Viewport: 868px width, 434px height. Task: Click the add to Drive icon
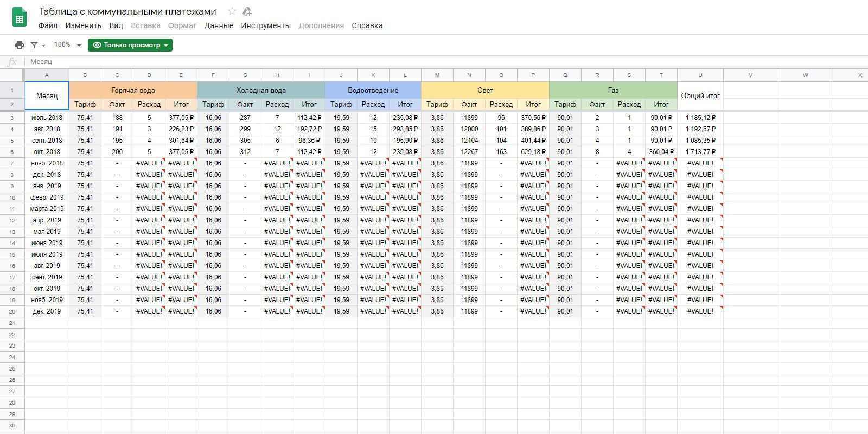point(247,11)
